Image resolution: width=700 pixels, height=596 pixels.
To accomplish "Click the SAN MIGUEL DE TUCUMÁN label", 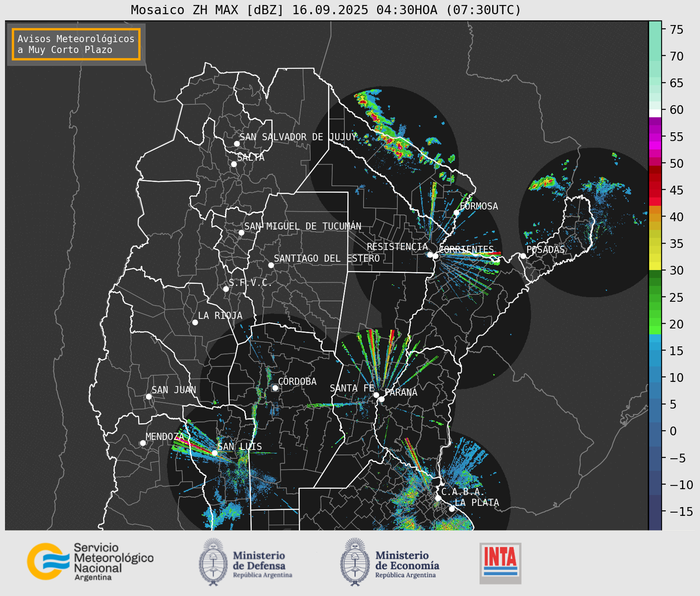I will coord(303,226).
